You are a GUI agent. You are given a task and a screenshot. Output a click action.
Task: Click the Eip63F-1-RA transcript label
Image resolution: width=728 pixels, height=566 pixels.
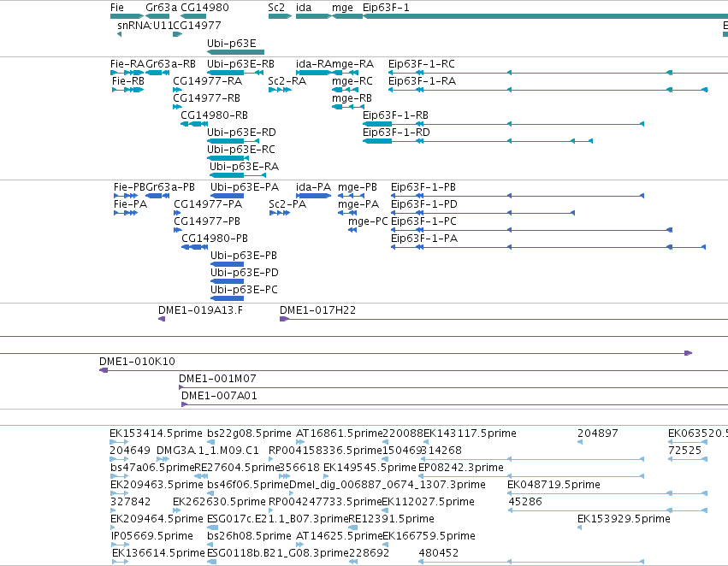(422, 80)
